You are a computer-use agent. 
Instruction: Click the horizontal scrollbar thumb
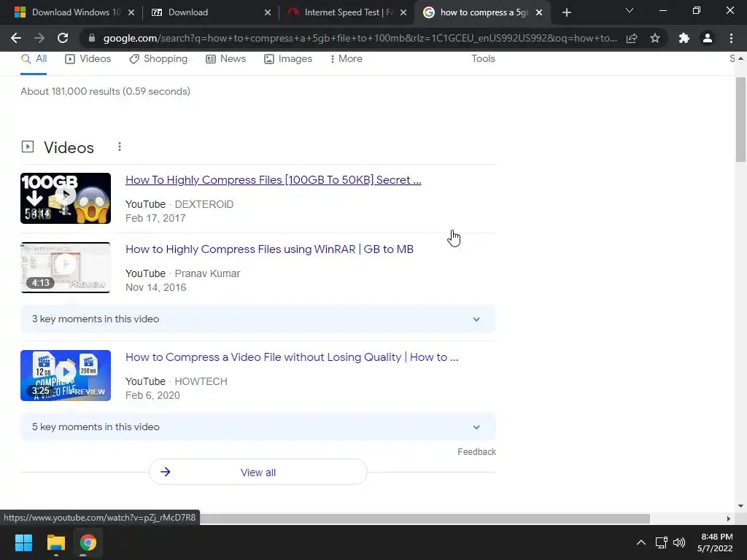424,518
